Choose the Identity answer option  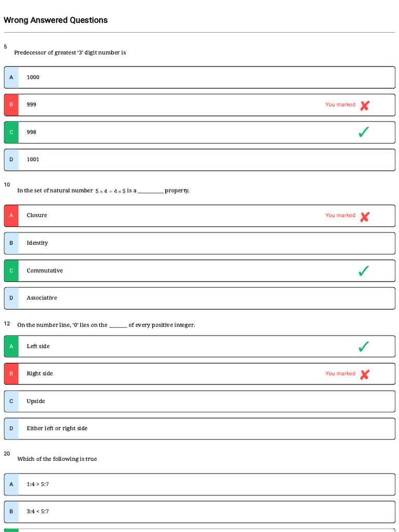[199, 243]
